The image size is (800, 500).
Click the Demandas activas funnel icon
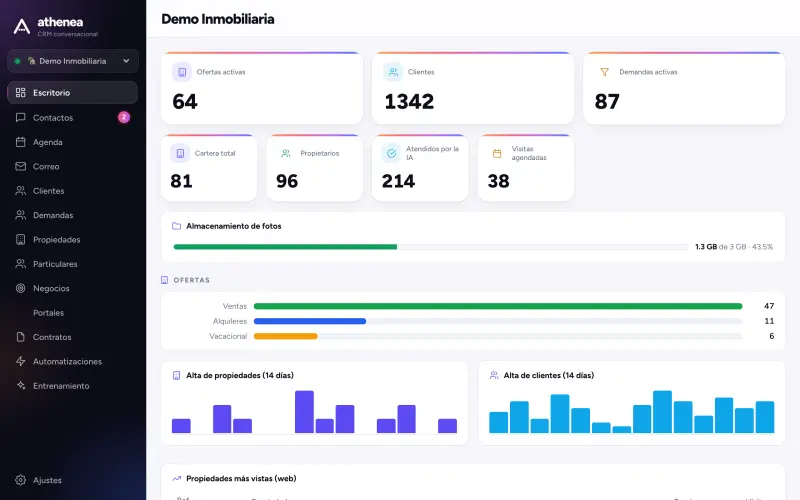(x=604, y=72)
